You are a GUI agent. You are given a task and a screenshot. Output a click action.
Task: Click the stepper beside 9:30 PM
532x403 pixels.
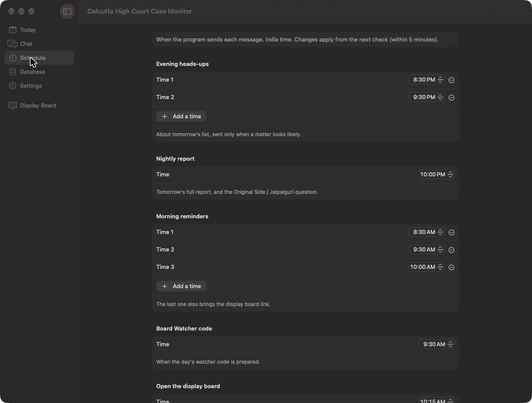point(440,97)
